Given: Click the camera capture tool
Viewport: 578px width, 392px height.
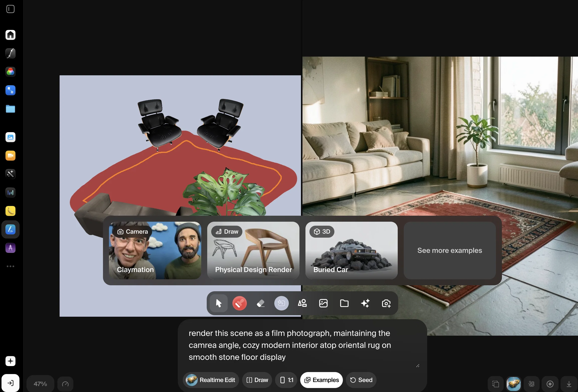Looking at the screenshot, I should 386,303.
